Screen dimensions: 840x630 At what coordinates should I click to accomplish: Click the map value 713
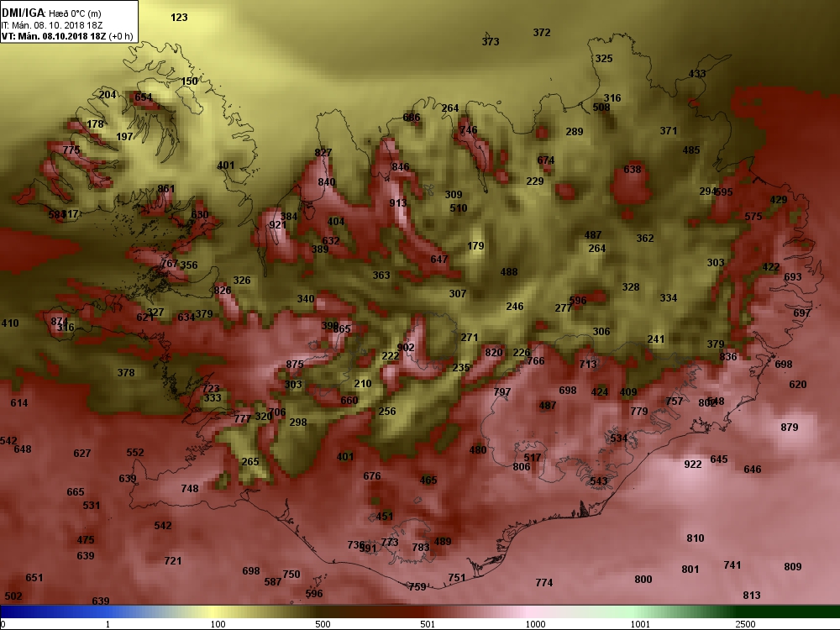[x=588, y=364]
